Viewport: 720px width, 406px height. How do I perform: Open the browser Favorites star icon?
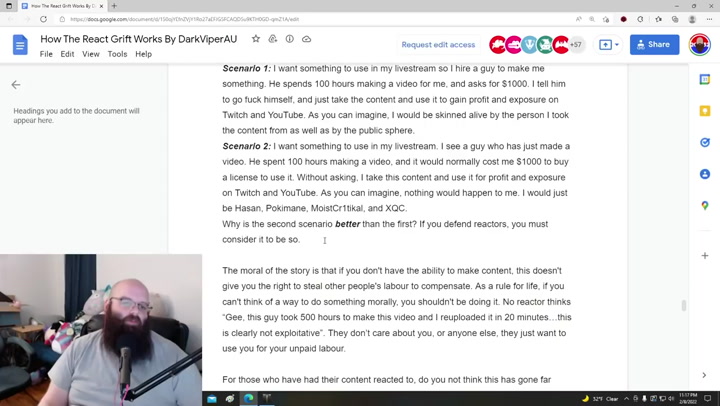click(658, 19)
